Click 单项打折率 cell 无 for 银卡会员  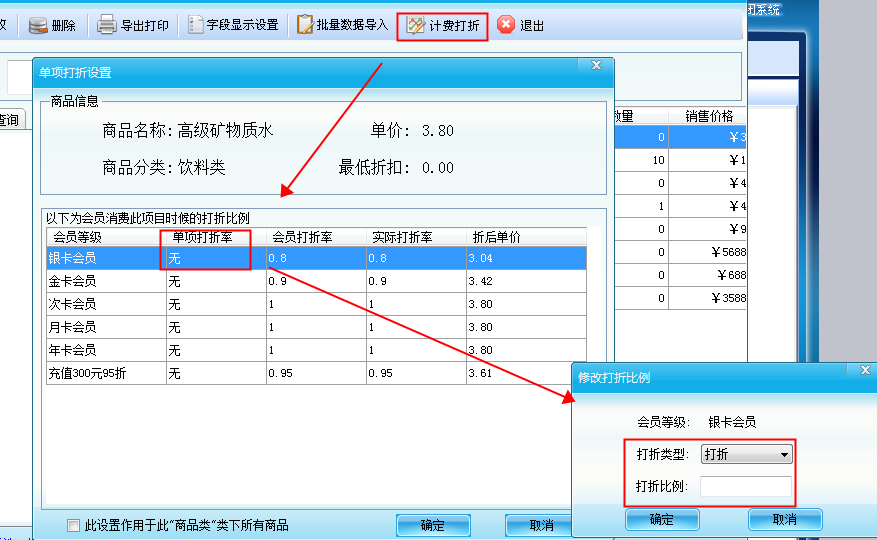coord(216,258)
